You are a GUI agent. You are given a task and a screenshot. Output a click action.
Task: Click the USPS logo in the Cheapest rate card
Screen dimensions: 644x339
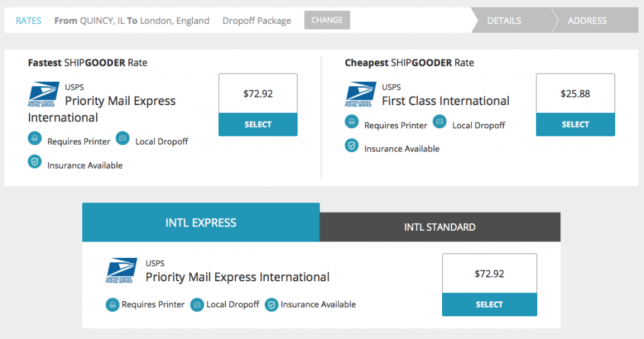360,94
